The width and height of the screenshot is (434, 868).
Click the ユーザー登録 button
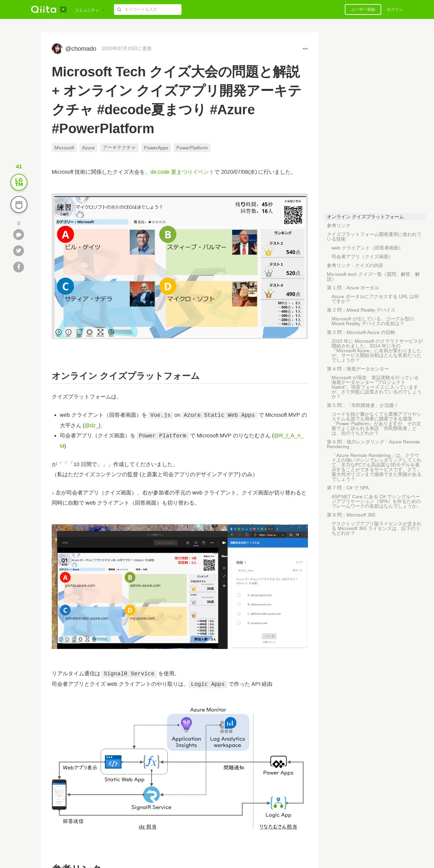pyautogui.click(x=363, y=9)
